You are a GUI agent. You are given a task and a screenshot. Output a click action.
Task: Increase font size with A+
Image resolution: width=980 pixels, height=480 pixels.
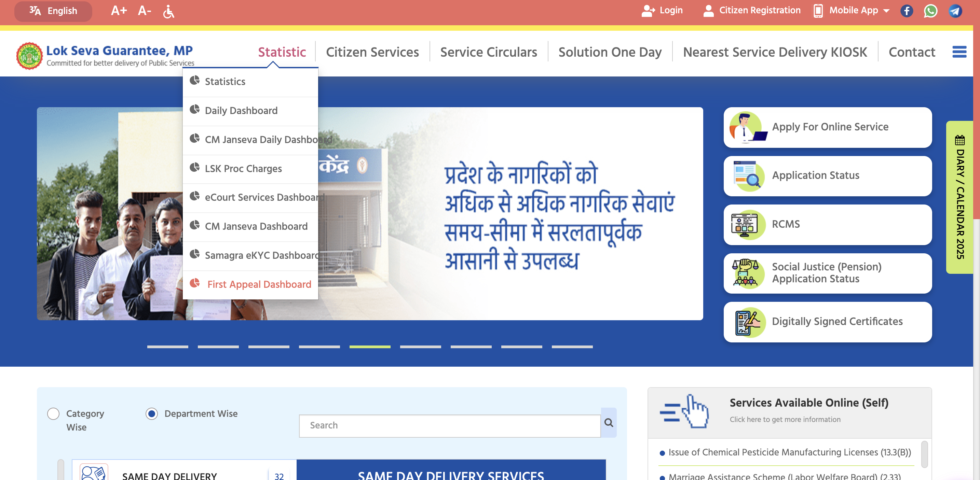pos(119,11)
